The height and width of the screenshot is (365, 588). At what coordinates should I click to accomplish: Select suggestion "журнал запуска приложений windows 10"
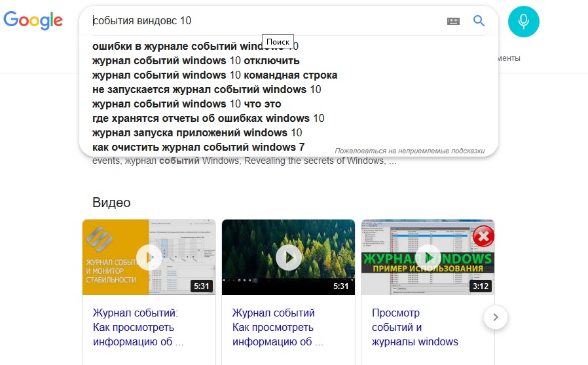click(x=197, y=133)
